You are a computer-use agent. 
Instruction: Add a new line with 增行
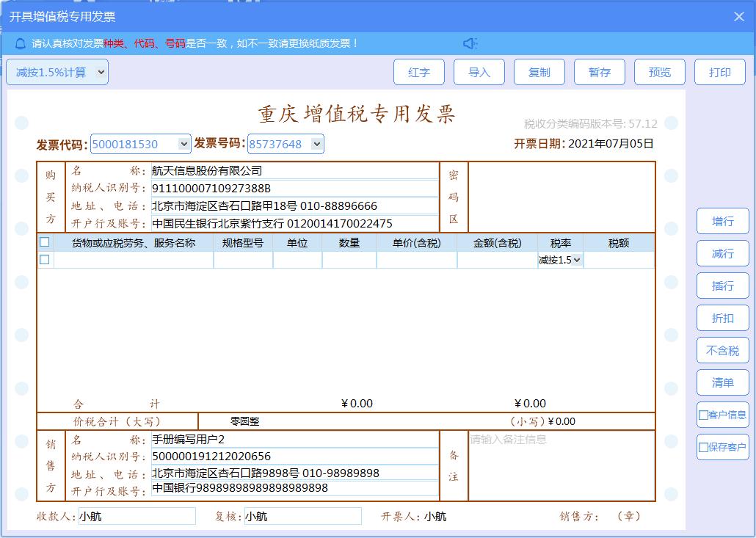click(722, 221)
